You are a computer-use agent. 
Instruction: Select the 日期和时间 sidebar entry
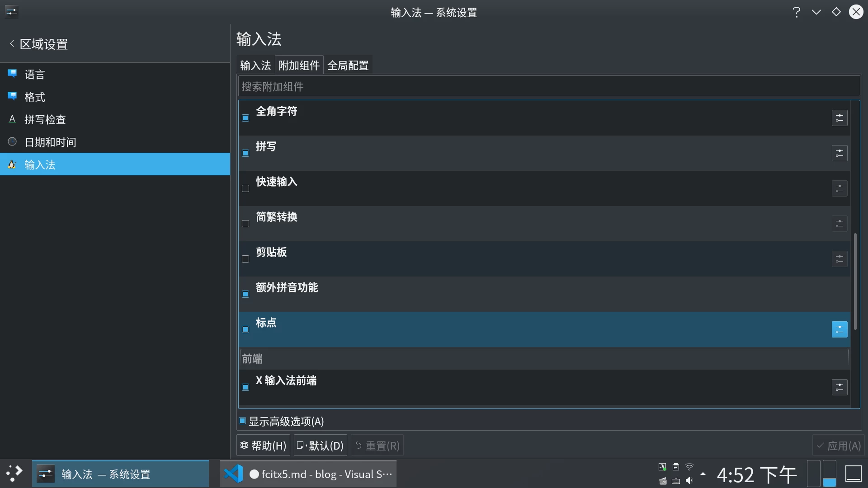click(x=115, y=142)
